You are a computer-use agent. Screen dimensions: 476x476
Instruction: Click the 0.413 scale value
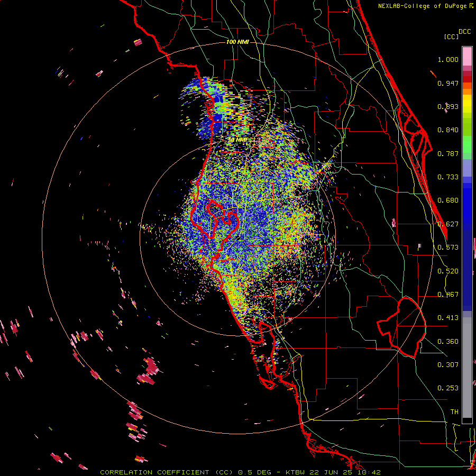click(x=448, y=318)
